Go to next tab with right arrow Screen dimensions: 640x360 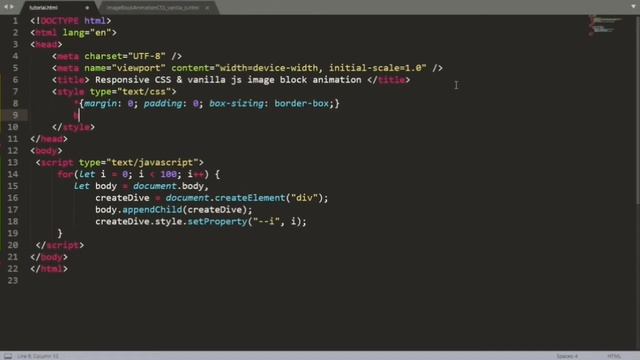[11, 7]
